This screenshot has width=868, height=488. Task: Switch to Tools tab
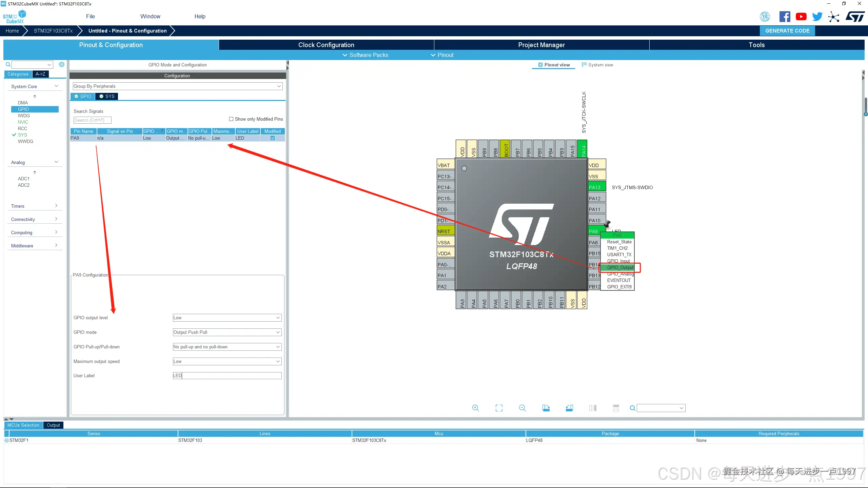point(757,45)
